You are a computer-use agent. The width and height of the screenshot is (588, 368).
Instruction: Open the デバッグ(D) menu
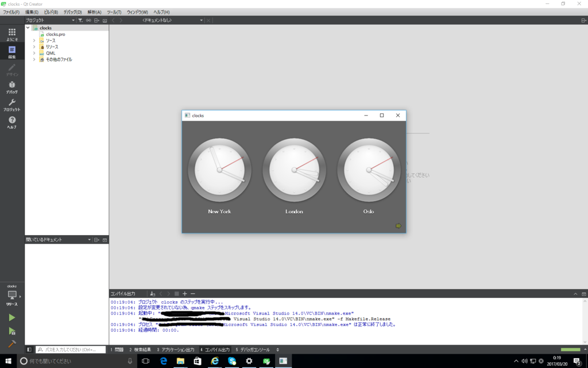tap(73, 12)
